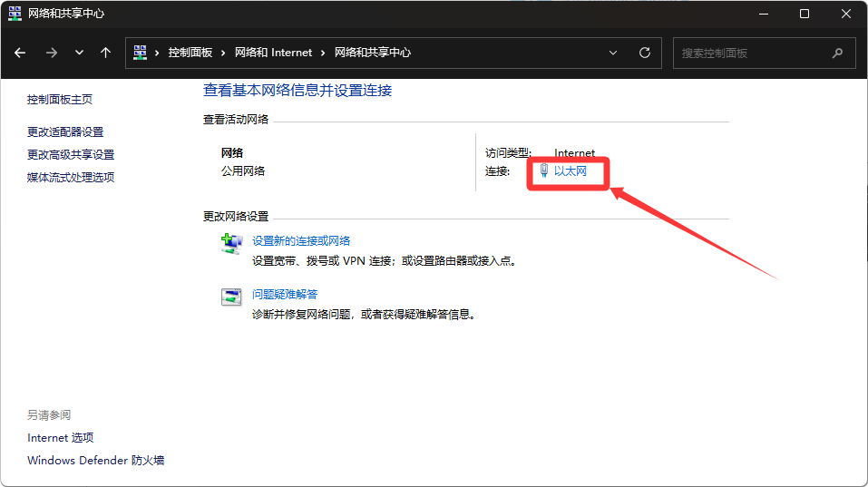
Task: Click the back navigation arrow
Action: tap(20, 53)
